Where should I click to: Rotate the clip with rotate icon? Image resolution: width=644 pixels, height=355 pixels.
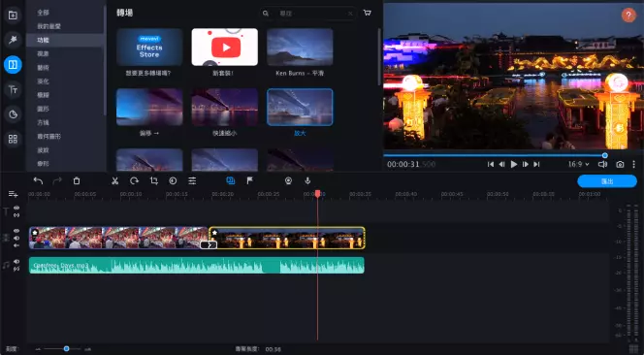[134, 180]
